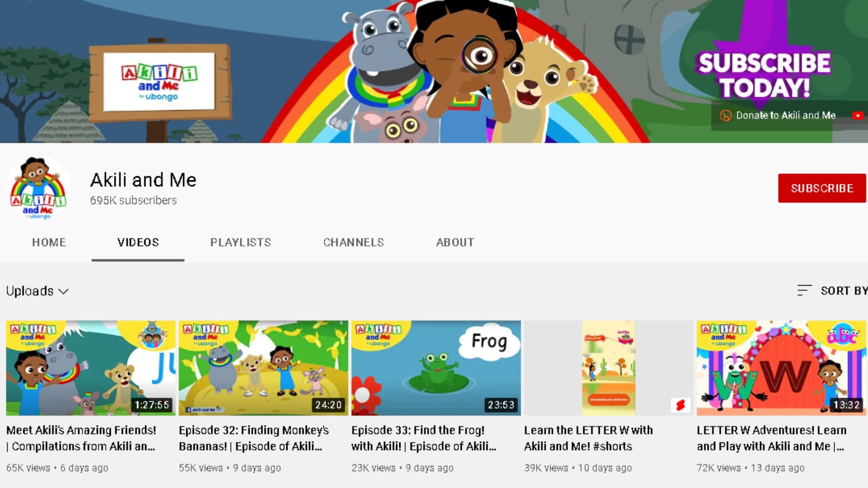Play the Find the Frog video thumbnail
868x488 pixels.
pyautogui.click(x=436, y=368)
